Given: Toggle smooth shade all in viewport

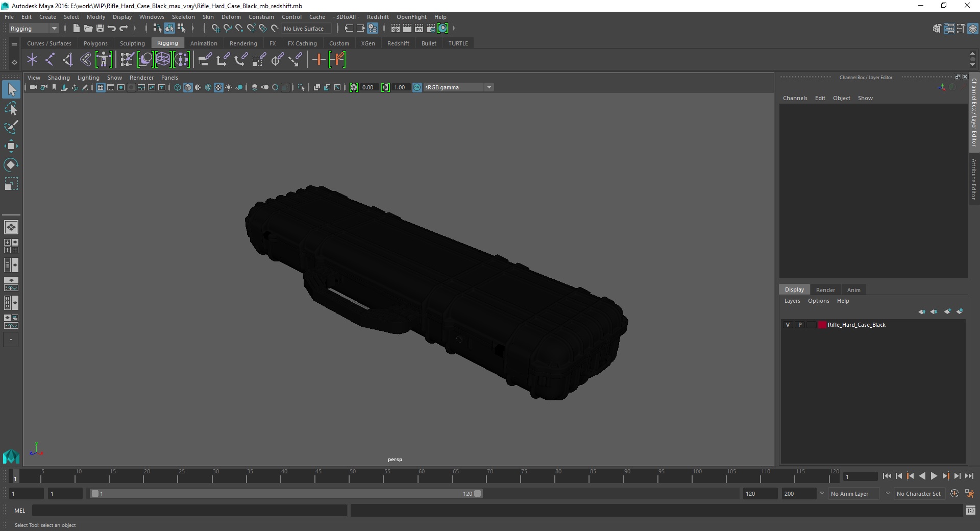Looking at the screenshot, I should click(188, 87).
